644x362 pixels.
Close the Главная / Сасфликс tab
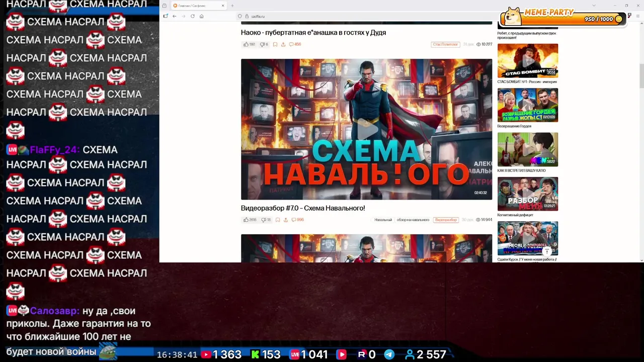point(223,6)
